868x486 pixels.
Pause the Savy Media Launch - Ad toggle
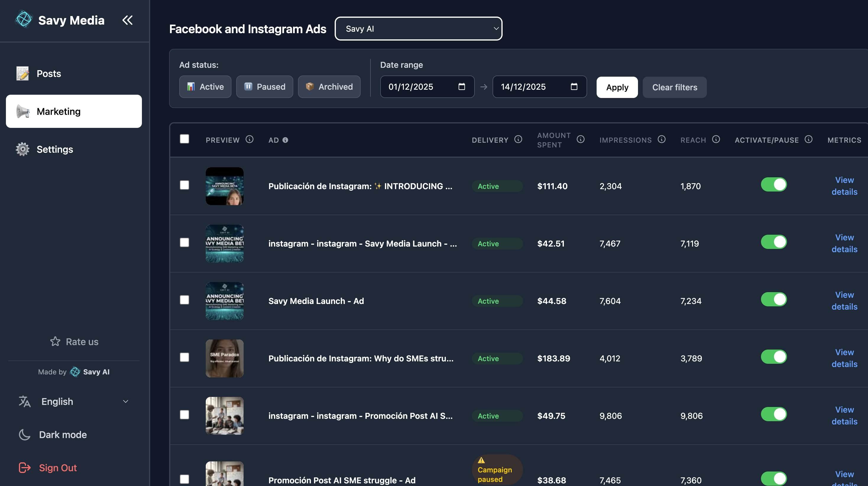(774, 299)
